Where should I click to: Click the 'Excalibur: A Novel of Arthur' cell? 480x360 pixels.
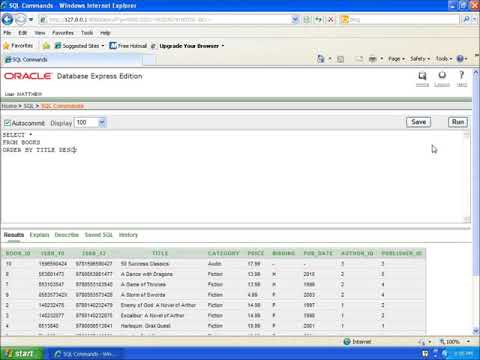152,316
